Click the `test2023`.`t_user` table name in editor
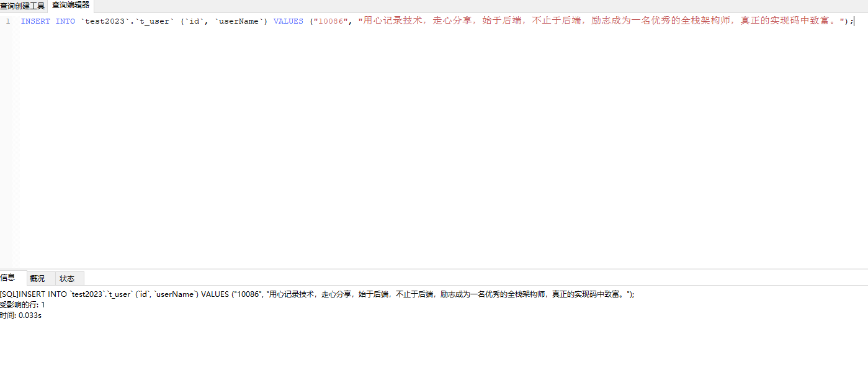Screen dimensions: 868x390 coord(127,21)
